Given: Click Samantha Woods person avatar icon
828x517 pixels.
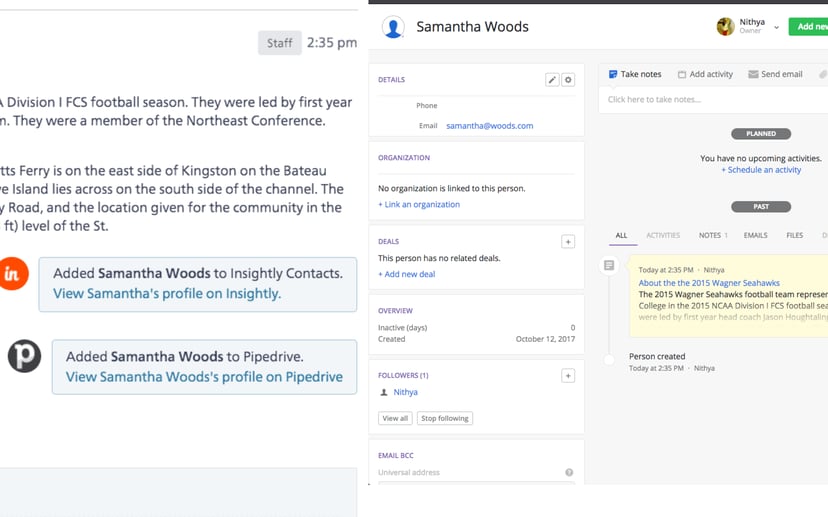Looking at the screenshot, I should click(x=393, y=28).
